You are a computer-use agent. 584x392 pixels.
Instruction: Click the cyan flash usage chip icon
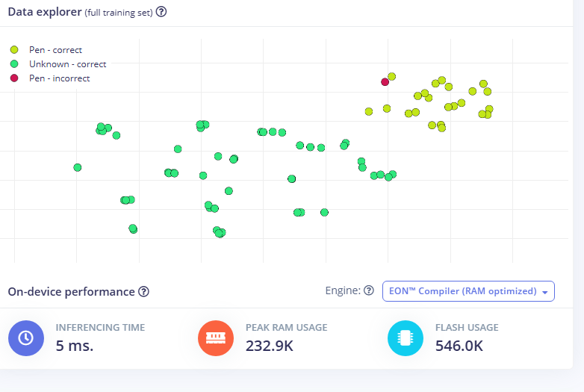[x=406, y=338]
